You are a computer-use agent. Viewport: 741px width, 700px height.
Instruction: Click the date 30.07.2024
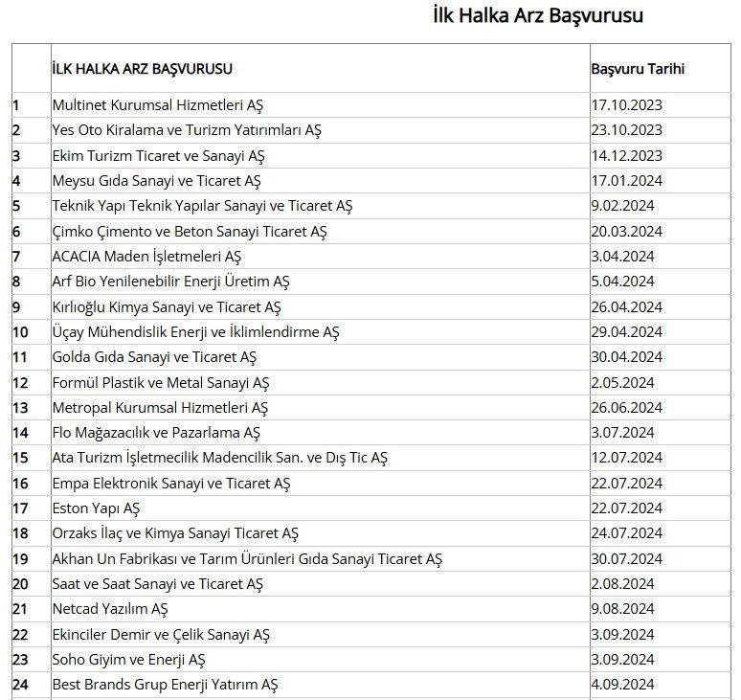pyautogui.click(x=626, y=558)
